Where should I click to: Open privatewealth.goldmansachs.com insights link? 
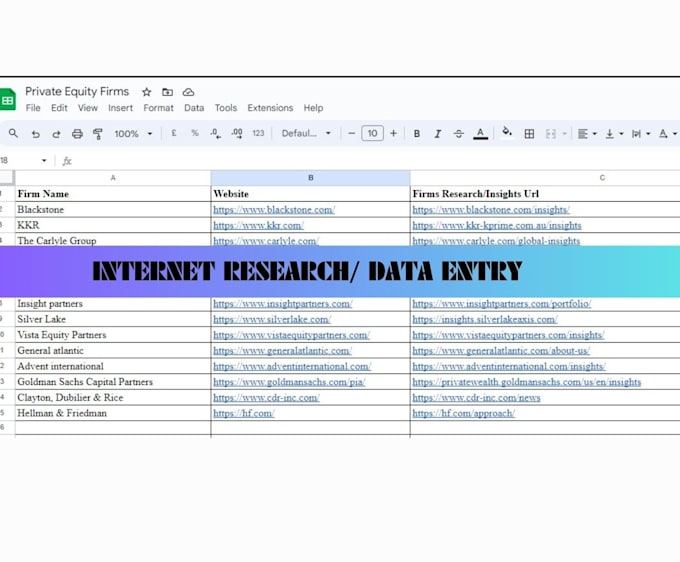(526, 382)
